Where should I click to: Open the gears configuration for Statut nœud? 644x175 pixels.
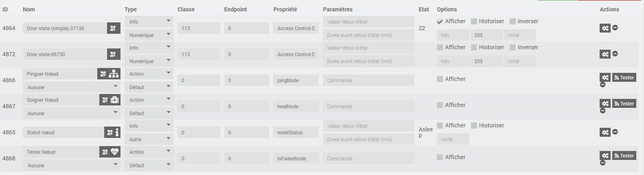pyautogui.click(x=605, y=132)
